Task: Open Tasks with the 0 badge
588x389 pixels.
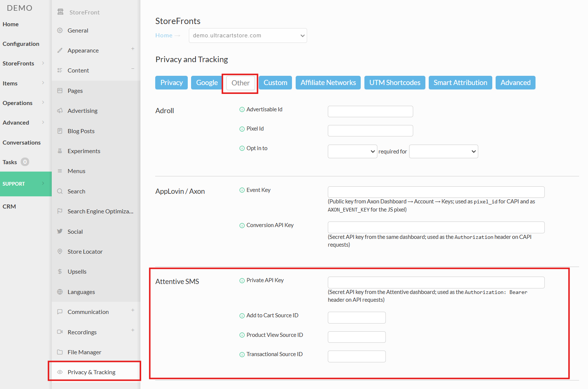Action: [x=16, y=162]
